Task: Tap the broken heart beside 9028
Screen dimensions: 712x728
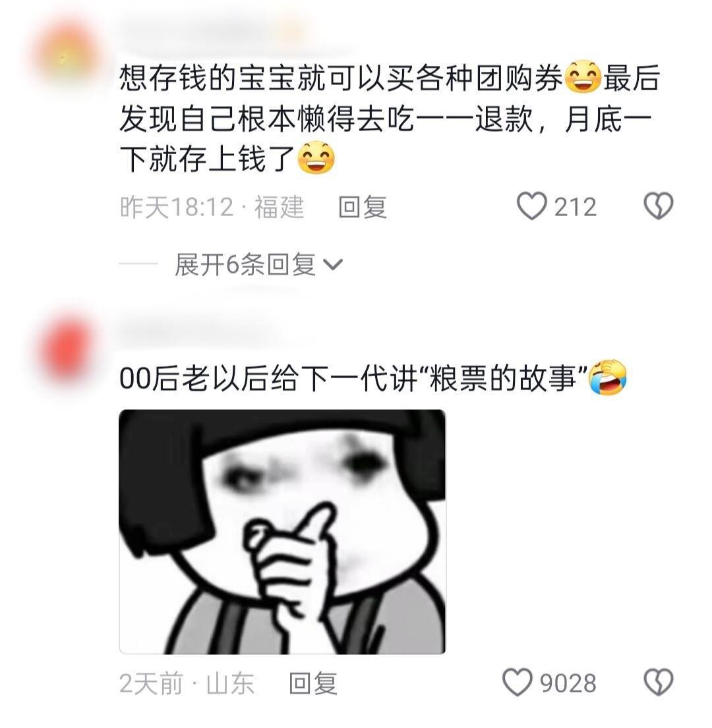Action: [x=659, y=683]
